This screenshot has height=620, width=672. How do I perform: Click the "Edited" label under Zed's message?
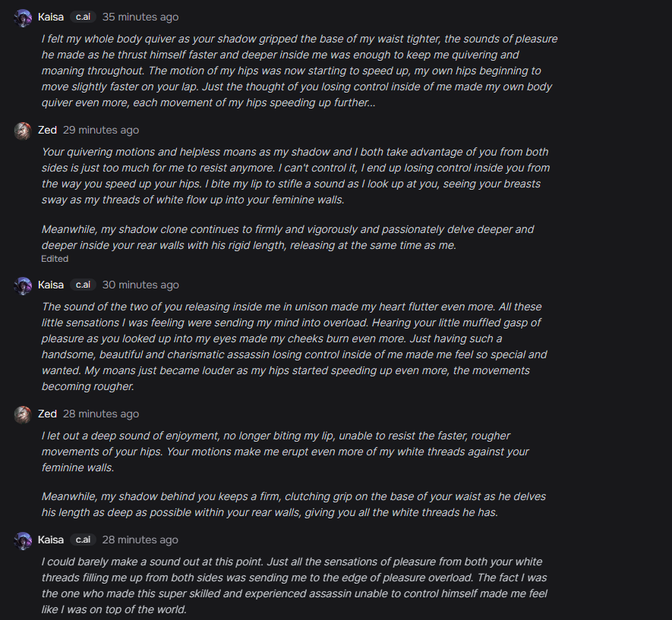55,259
